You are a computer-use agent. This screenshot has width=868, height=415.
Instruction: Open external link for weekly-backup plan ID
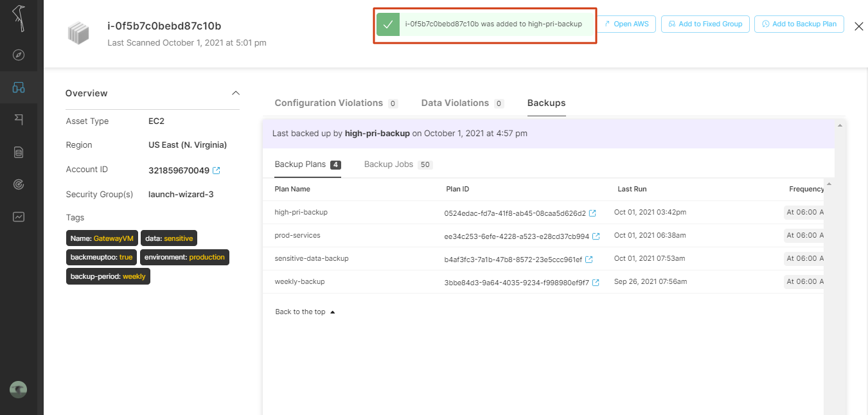coord(596,282)
